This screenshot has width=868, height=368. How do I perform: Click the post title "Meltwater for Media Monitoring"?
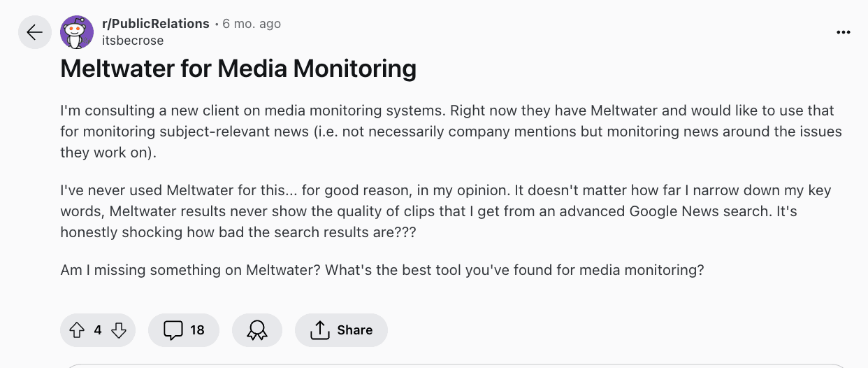(x=238, y=69)
